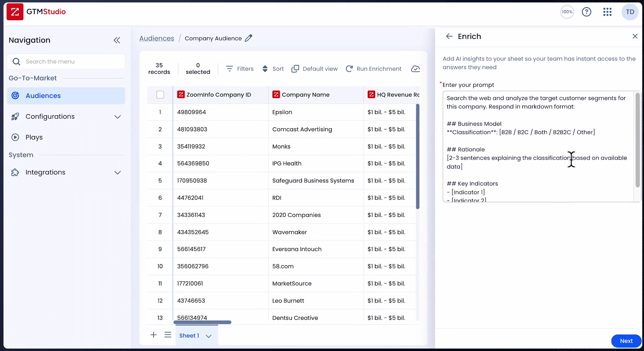Select company ID 49809964 cell

click(221, 112)
